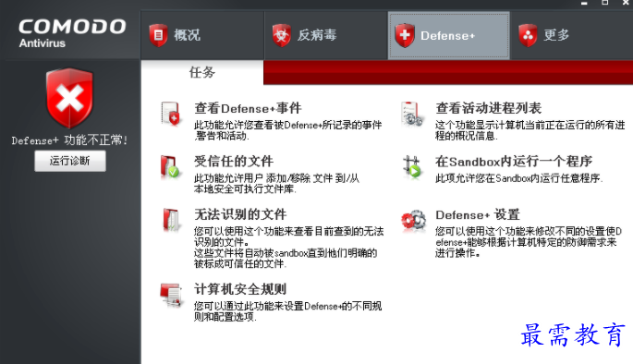Click description starting '您可以使用这个功能来修改'
This screenshot has width=633, height=364.
(529, 242)
